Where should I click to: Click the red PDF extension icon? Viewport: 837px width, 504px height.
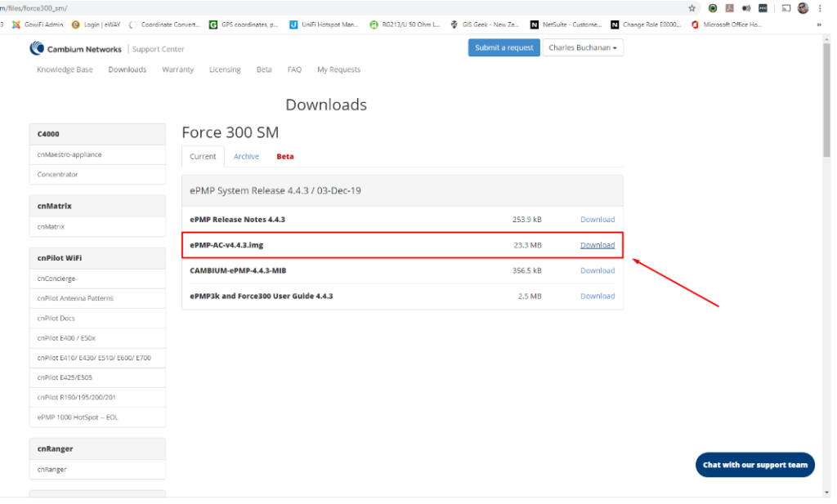730,8
